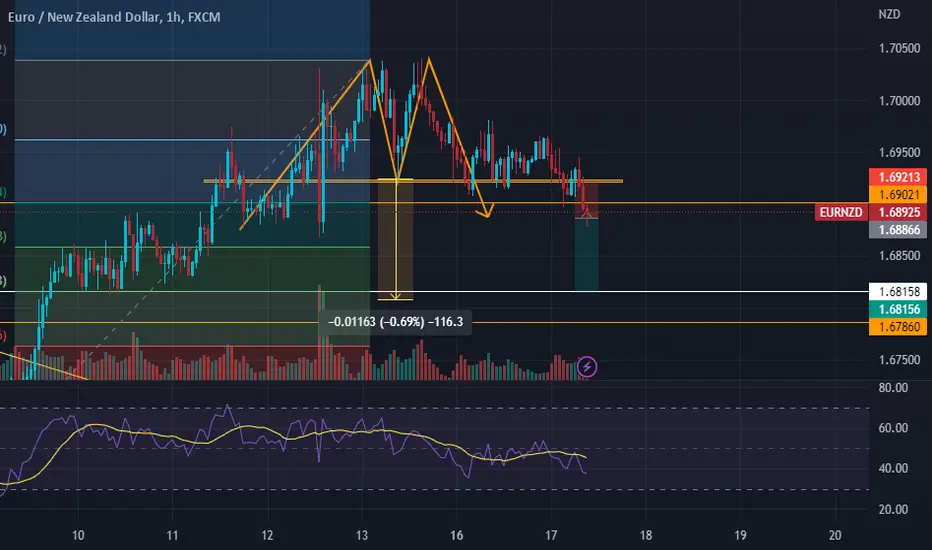Click the 1.70500 price axis label
Screen dimensions: 932x550
click(x=899, y=48)
